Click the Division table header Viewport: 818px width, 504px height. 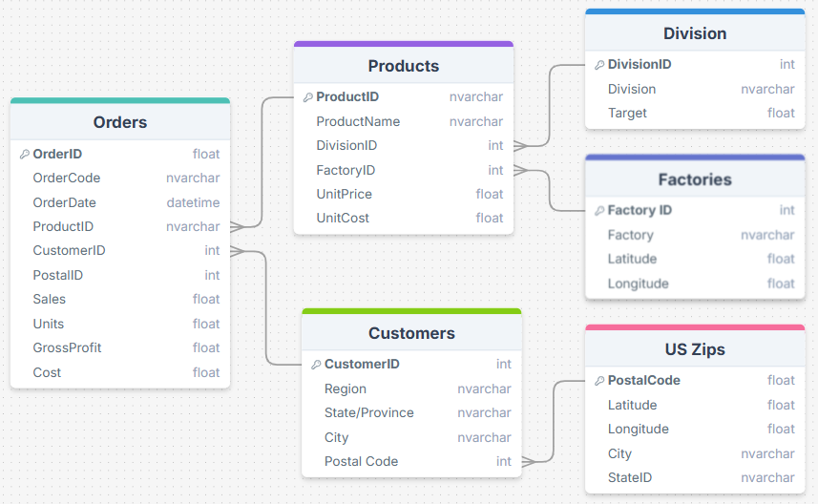point(694,33)
